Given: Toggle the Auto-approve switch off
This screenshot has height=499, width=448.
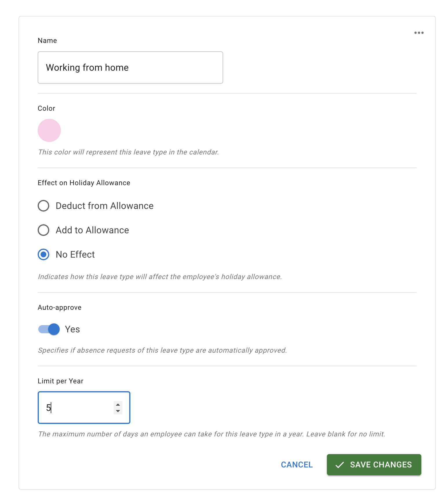Looking at the screenshot, I should tap(49, 329).
